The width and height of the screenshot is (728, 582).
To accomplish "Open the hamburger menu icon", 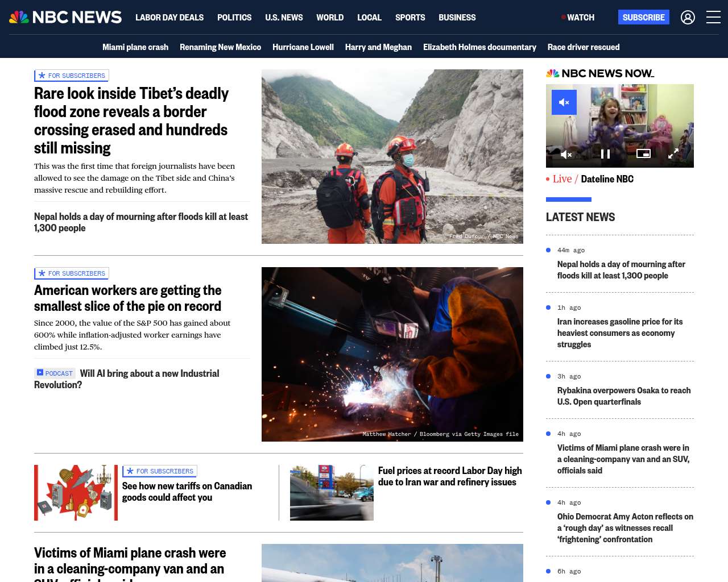I will 713,18.
